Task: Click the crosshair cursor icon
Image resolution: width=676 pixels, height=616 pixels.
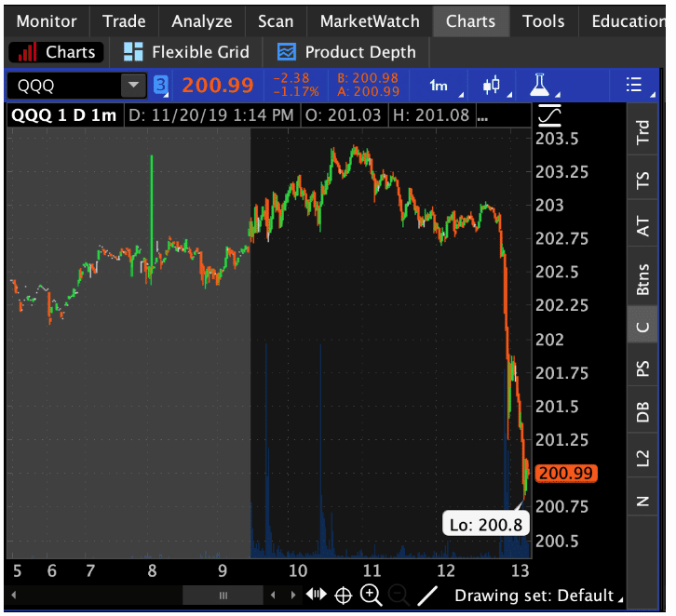Action: pyautogui.click(x=344, y=596)
